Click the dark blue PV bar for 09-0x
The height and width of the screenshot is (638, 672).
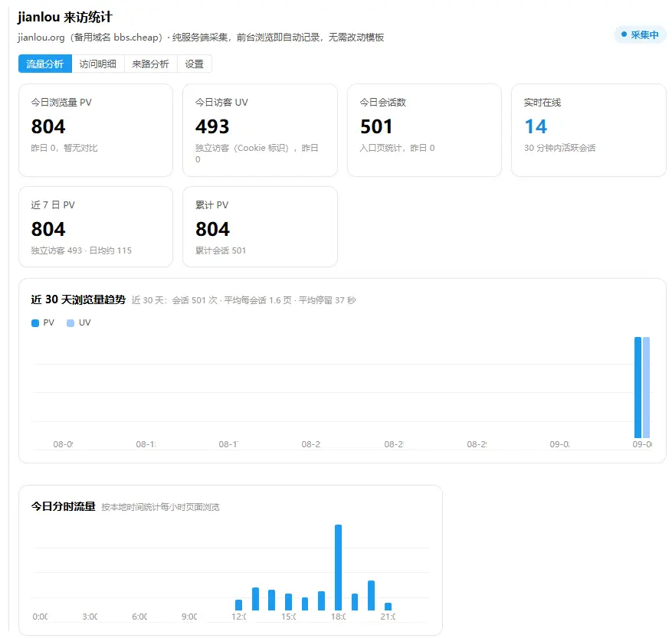(638, 388)
